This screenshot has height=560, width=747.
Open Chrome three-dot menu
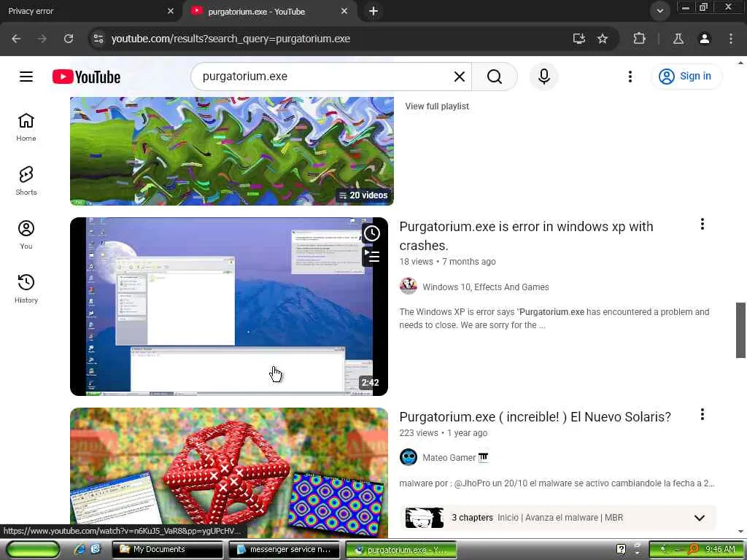(x=731, y=39)
